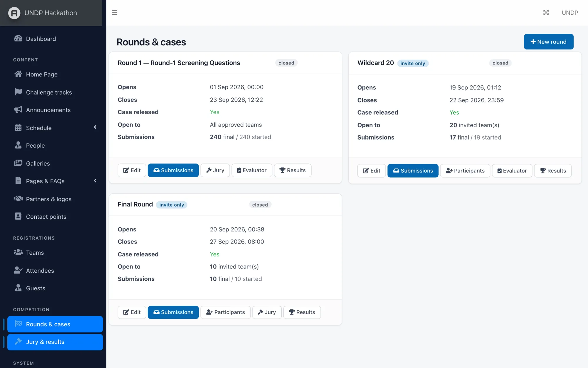Click the Home Page house icon

click(x=18, y=74)
